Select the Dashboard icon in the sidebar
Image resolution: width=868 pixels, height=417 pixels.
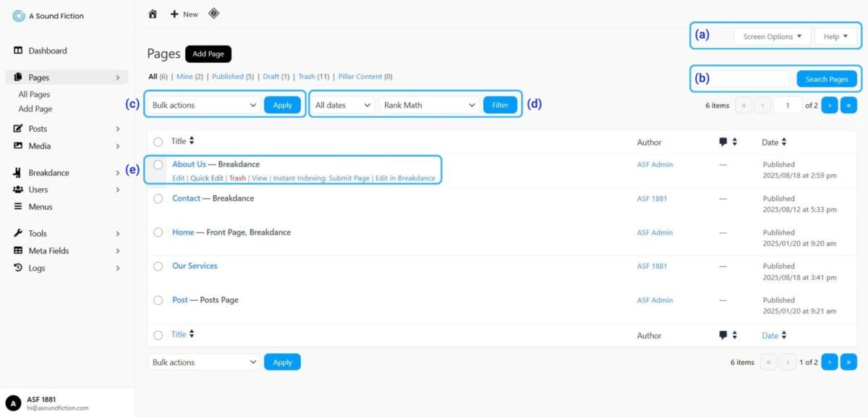point(17,51)
